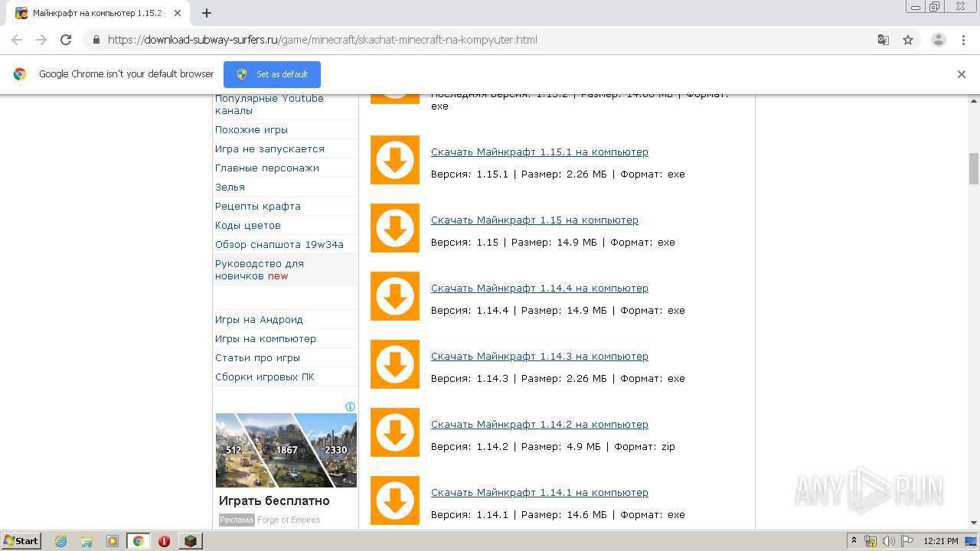
Task: Open the Скачать Майнкрафт 1.15.1 на компьютер link
Action: [x=540, y=152]
